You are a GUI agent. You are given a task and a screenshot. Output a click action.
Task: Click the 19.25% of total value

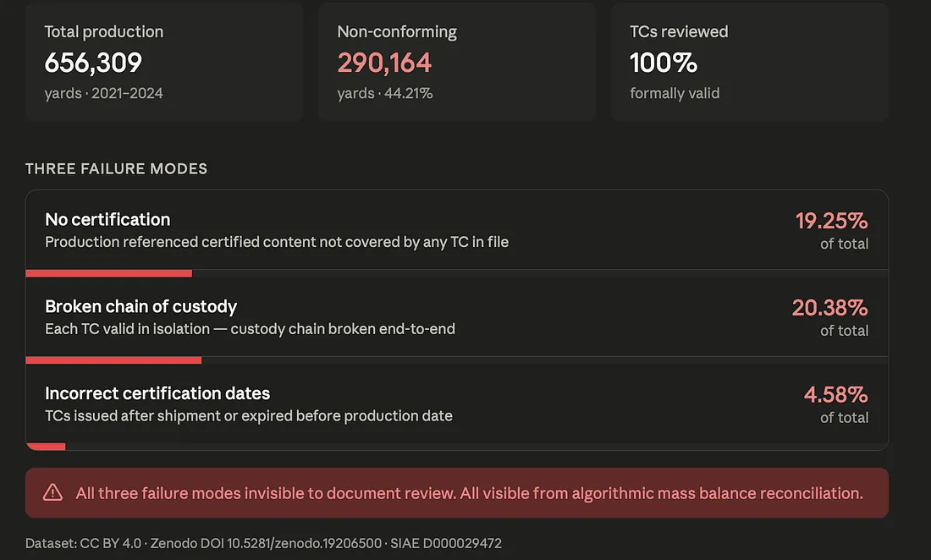(831, 222)
